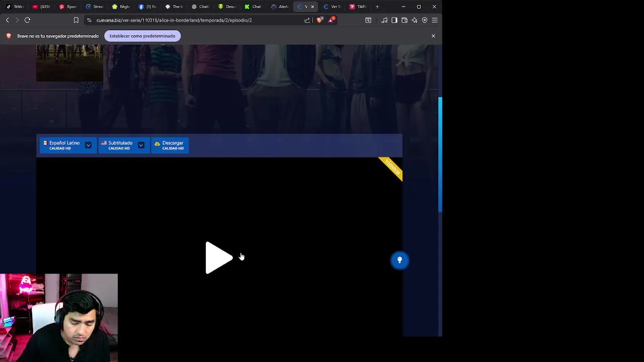Switch to the Facebook (1) tab

[x=148, y=7]
